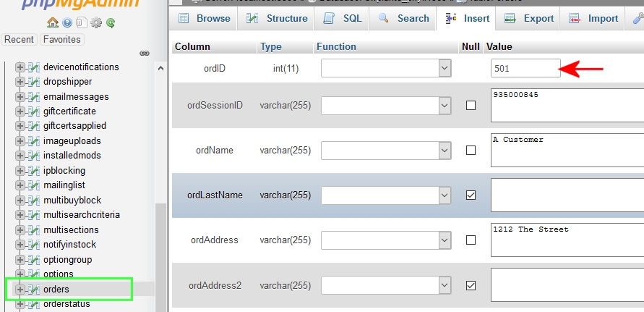
Task: Enable Null checkbox for ordSessionID
Action: coord(471,106)
